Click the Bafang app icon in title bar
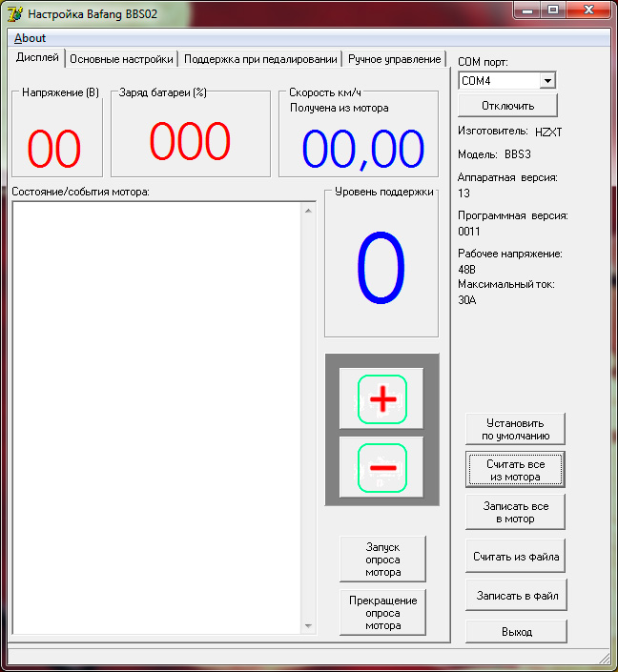The height and width of the screenshot is (672, 618). (15, 14)
